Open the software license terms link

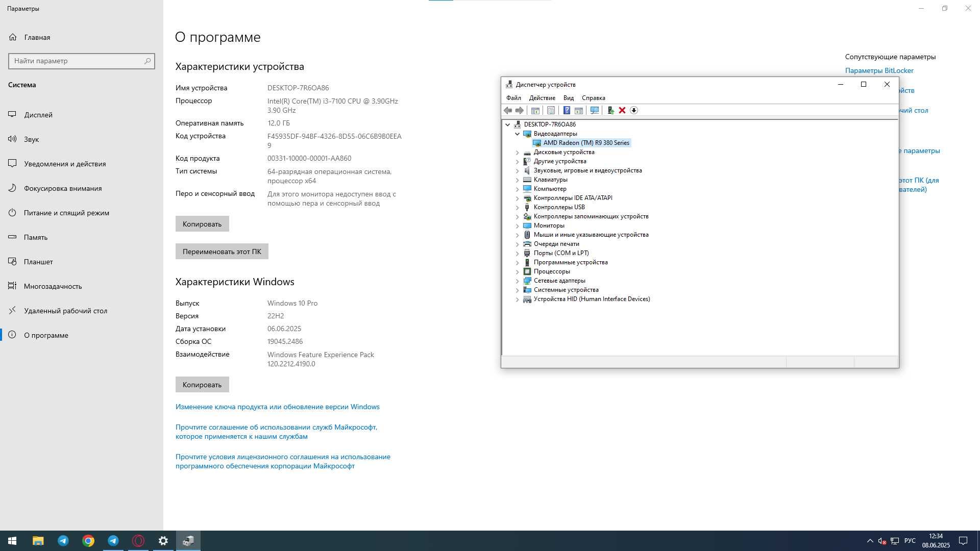tap(283, 461)
